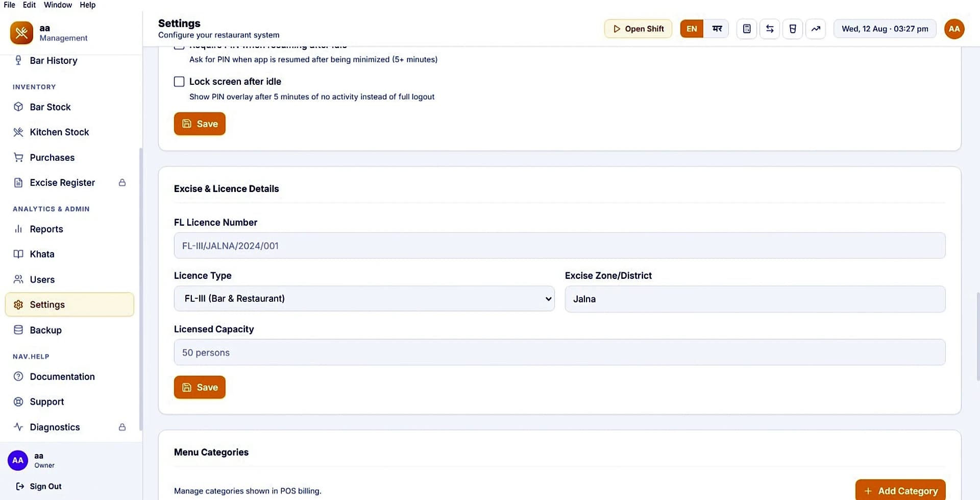Click the lock icon next to Diagnostics
Viewport: 980px width, 500px height.
[x=122, y=427]
